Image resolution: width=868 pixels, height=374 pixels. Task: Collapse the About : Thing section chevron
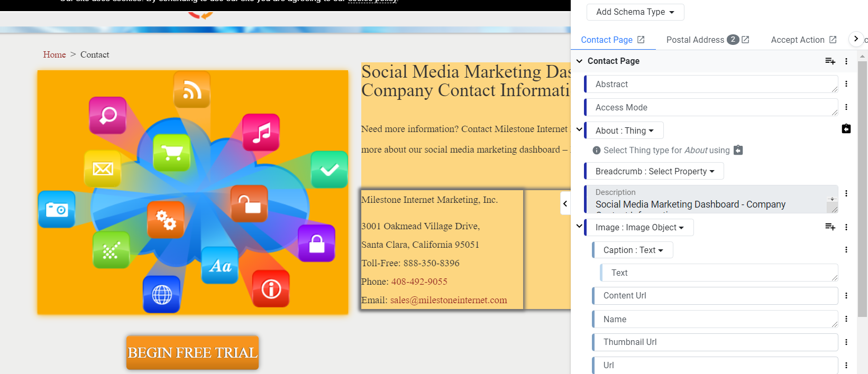pos(579,129)
